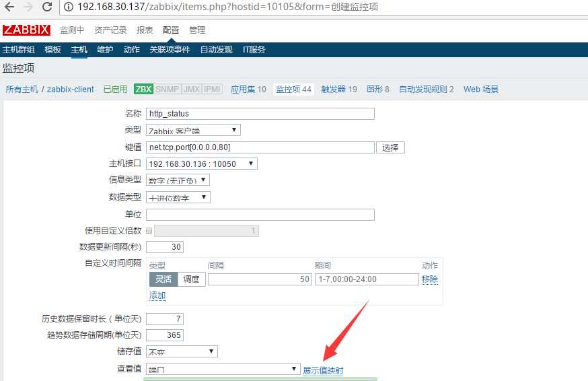This screenshot has height=381, width=588.
Task: Click the browser forward arrow
Action: coord(28,7)
